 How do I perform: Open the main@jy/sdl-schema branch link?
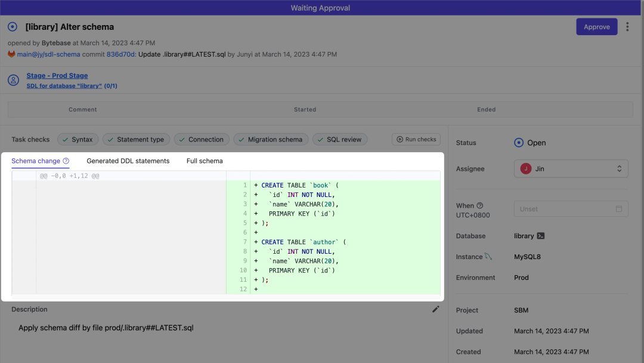(x=48, y=54)
